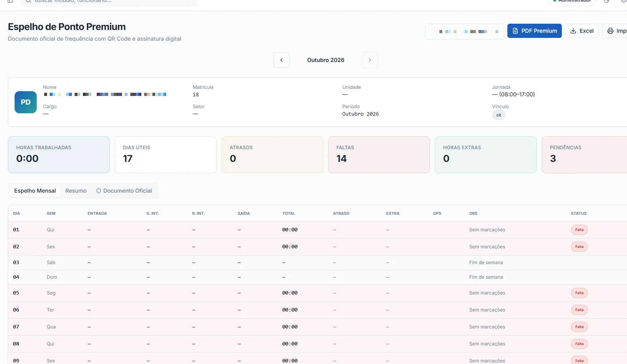Screen dimensions: 627x364
Task: Click the Falta badge on day 07
Action: click(579, 327)
